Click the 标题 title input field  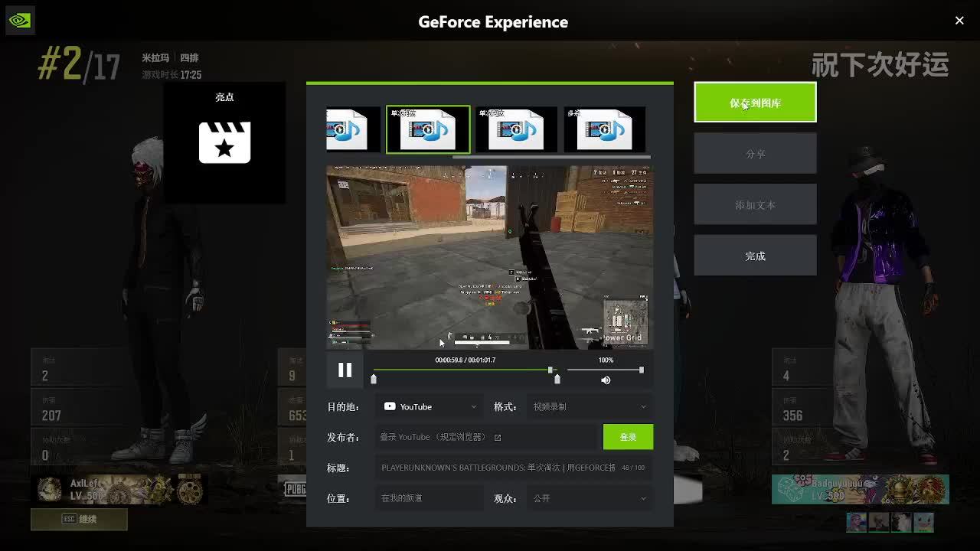coord(514,468)
